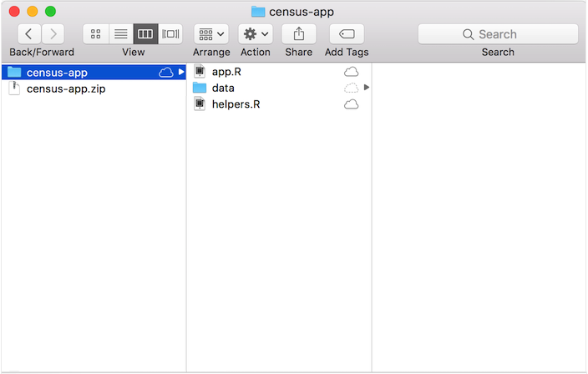Click the app.R file icon
Viewport: 588px width, 374px height.
tap(200, 71)
